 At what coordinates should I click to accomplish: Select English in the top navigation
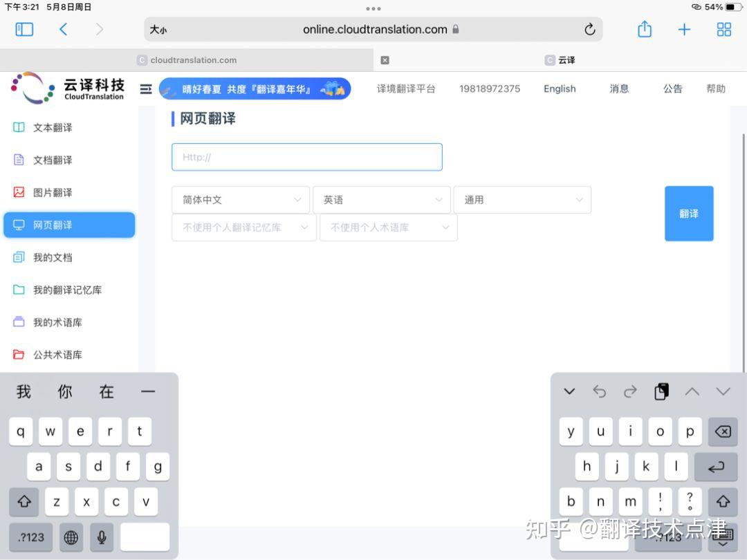(x=559, y=88)
